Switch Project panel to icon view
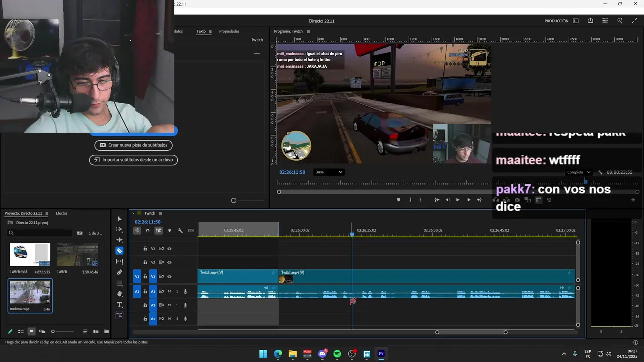Image resolution: width=644 pixels, height=362 pixels. coord(31,331)
